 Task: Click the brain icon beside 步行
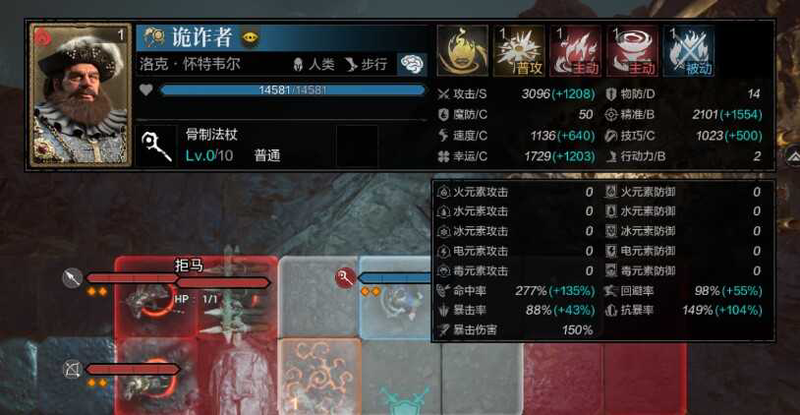coord(412,64)
